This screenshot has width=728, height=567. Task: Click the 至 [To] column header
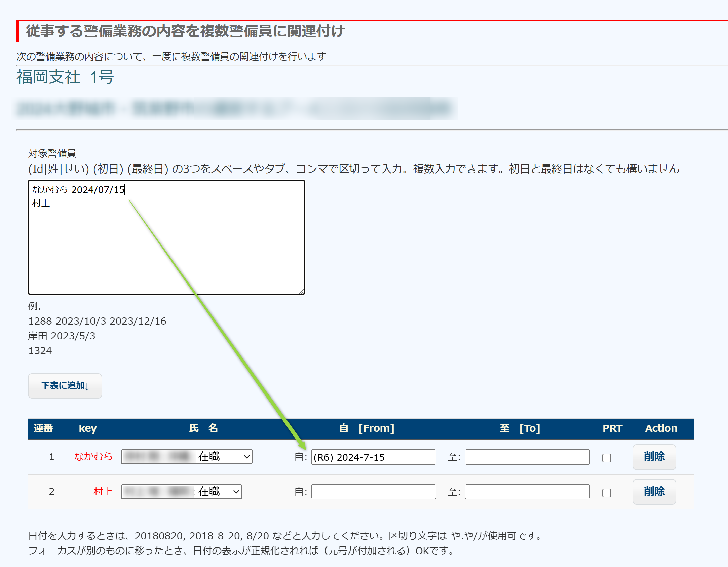click(x=520, y=428)
